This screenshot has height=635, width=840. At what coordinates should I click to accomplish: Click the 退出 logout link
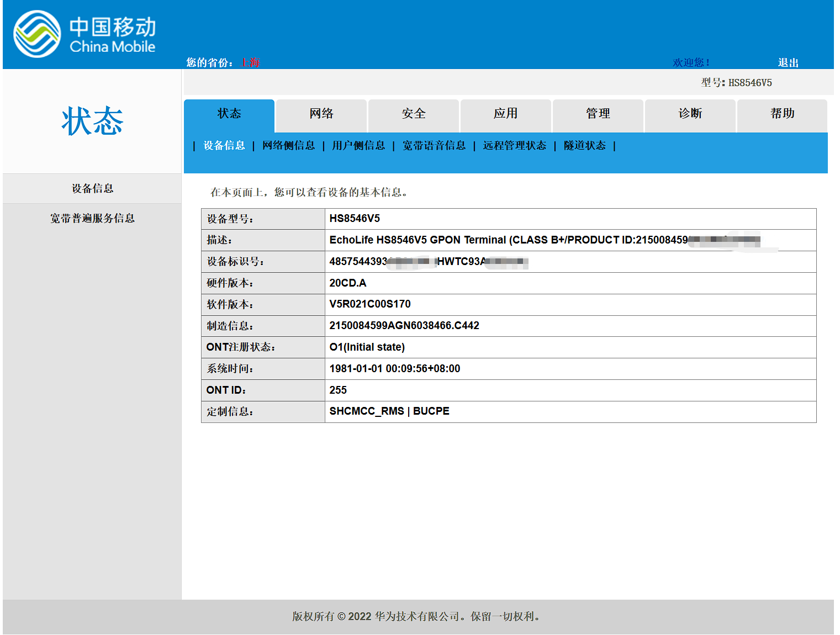click(788, 63)
